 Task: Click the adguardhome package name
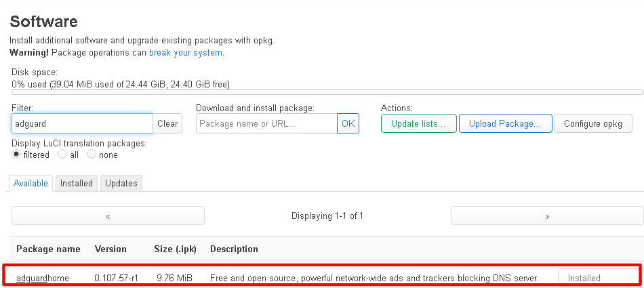click(x=43, y=278)
